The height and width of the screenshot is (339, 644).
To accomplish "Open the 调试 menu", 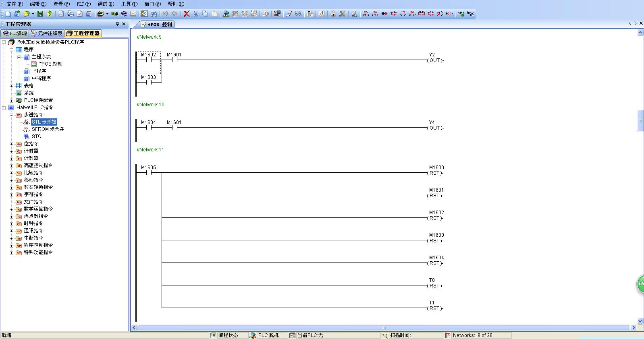I will (106, 4).
